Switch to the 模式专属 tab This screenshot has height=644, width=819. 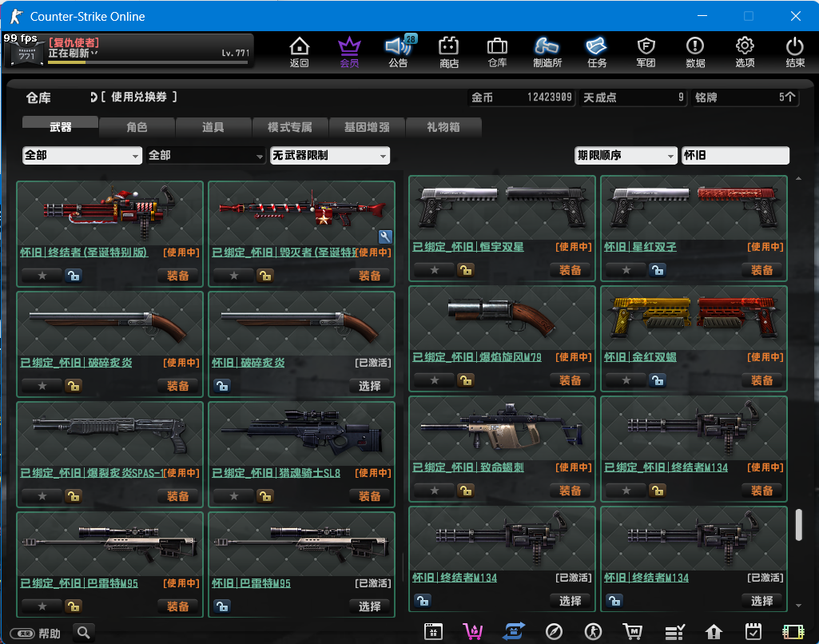[290, 127]
